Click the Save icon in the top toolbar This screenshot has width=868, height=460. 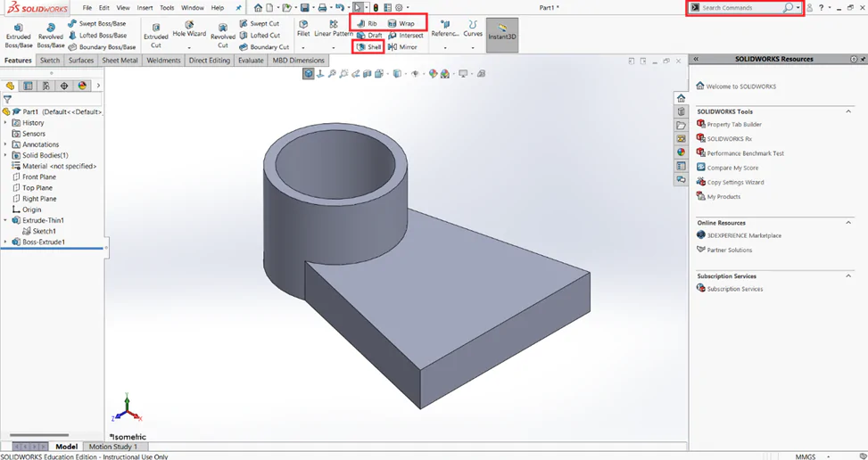[x=304, y=8]
